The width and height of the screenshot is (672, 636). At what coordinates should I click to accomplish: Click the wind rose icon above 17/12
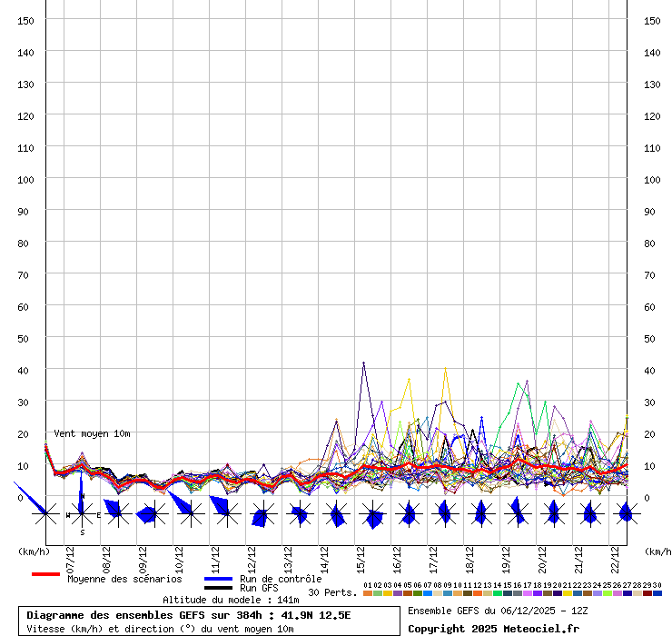(445, 514)
